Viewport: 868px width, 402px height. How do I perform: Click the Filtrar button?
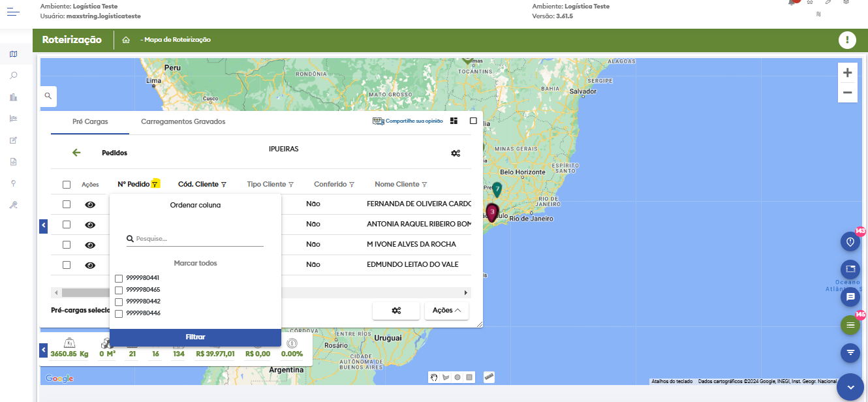(195, 337)
